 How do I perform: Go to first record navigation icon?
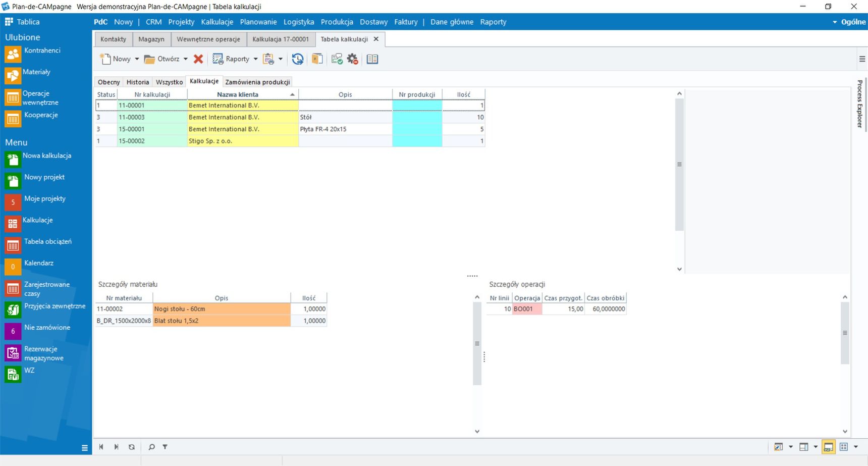coord(101,447)
